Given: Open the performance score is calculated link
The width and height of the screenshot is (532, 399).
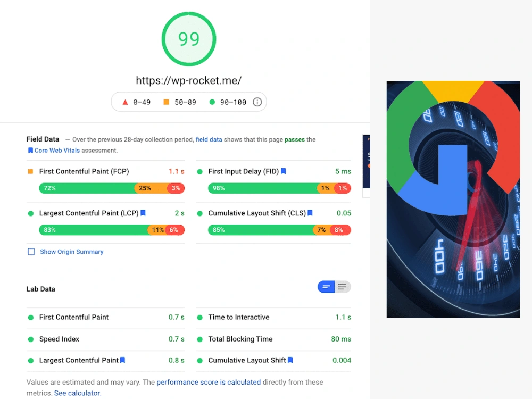Looking at the screenshot, I should pyautogui.click(x=209, y=382).
